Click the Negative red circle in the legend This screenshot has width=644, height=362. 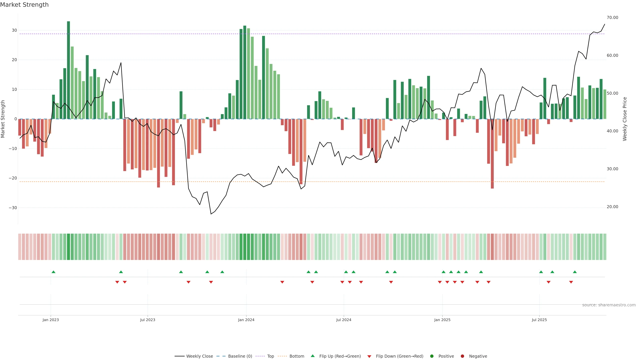click(x=462, y=356)
